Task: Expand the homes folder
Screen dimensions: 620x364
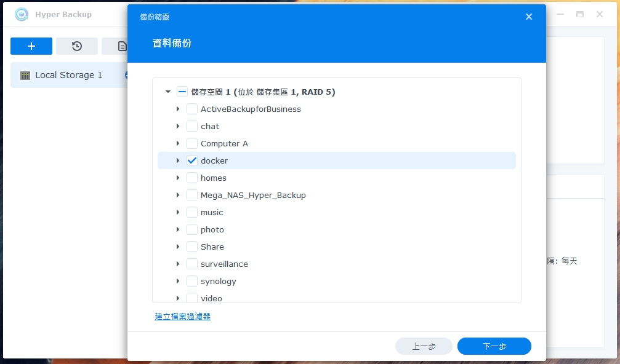Action: 178,178
